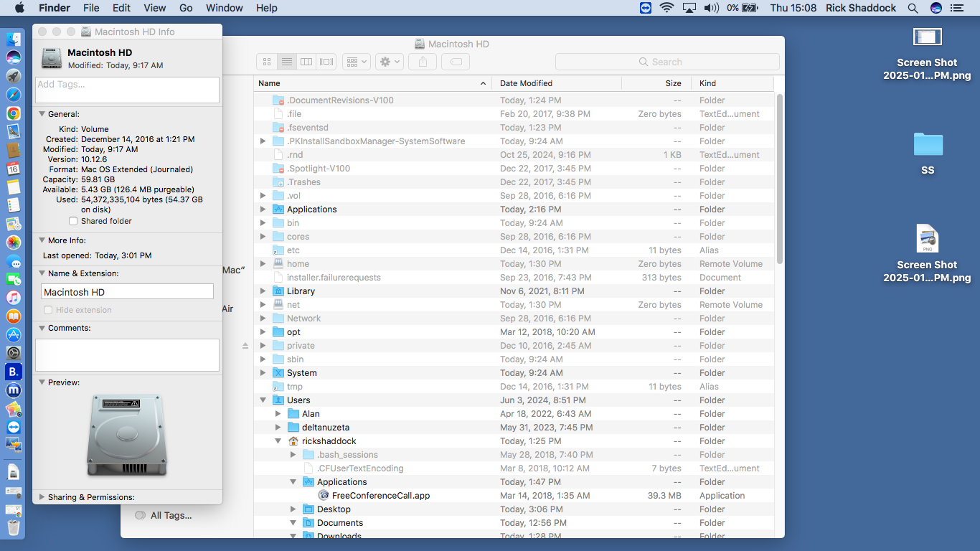Switch Finder to Cover Flow view

(x=326, y=62)
